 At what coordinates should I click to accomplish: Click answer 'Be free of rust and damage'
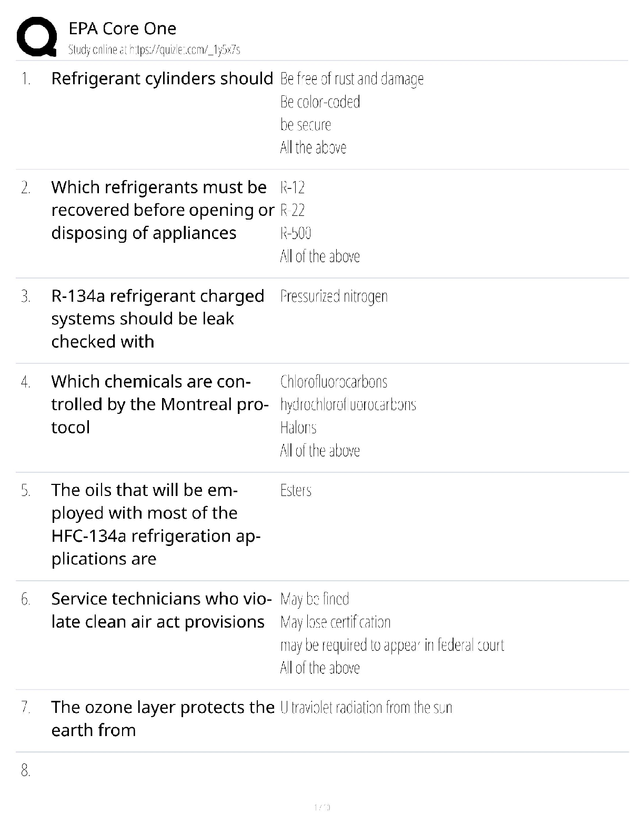351,79
